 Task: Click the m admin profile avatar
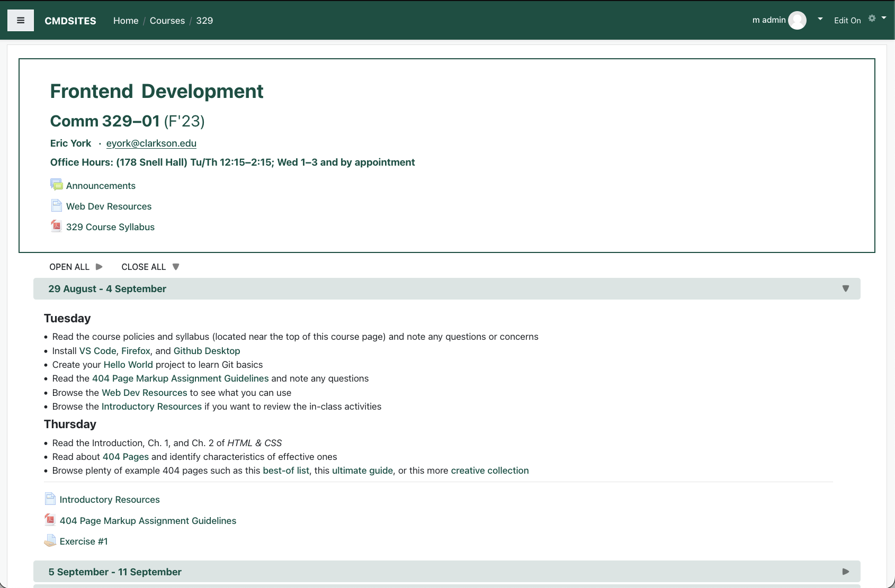(798, 20)
